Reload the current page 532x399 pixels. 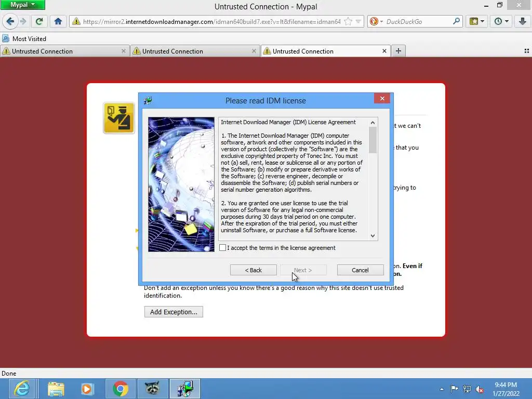tap(39, 21)
